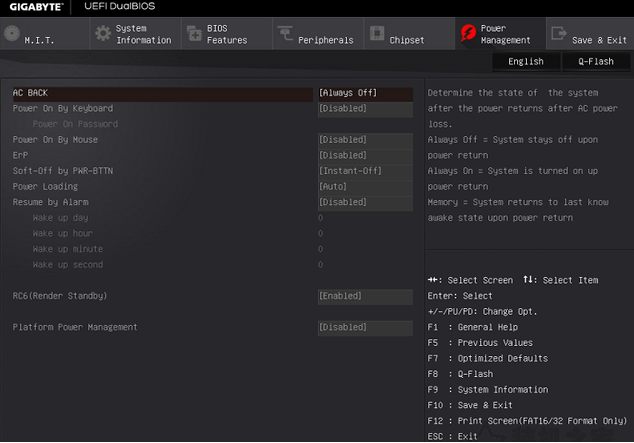The image size is (634, 443).
Task: Open the Power Loading Auto option
Action: (x=365, y=187)
